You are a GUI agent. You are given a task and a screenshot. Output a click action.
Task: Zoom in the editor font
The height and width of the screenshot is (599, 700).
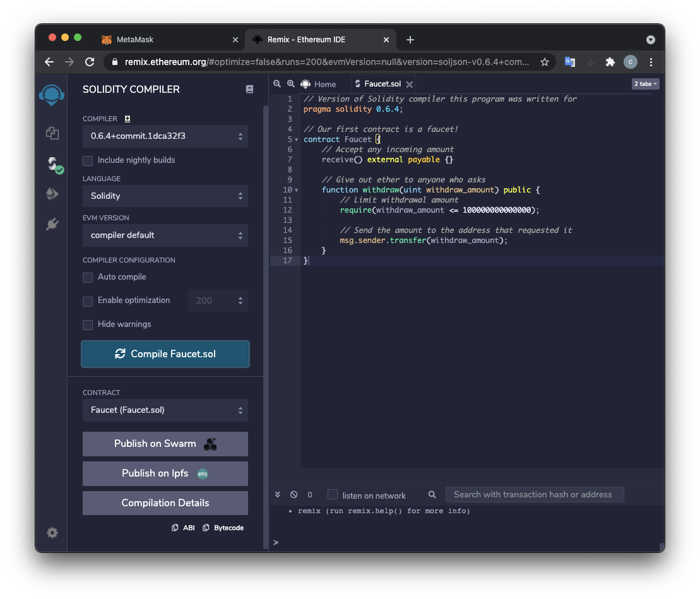[290, 84]
